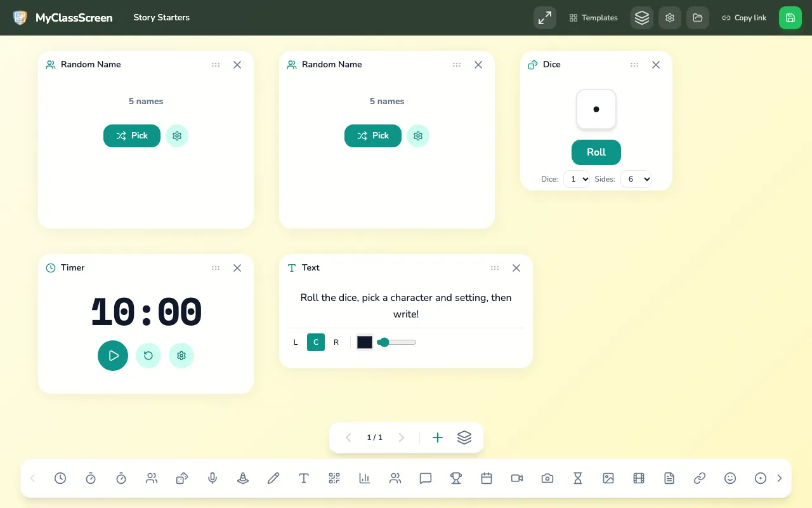Image resolution: width=812 pixels, height=508 pixels.
Task: Close the Dice widget
Action: click(x=656, y=65)
